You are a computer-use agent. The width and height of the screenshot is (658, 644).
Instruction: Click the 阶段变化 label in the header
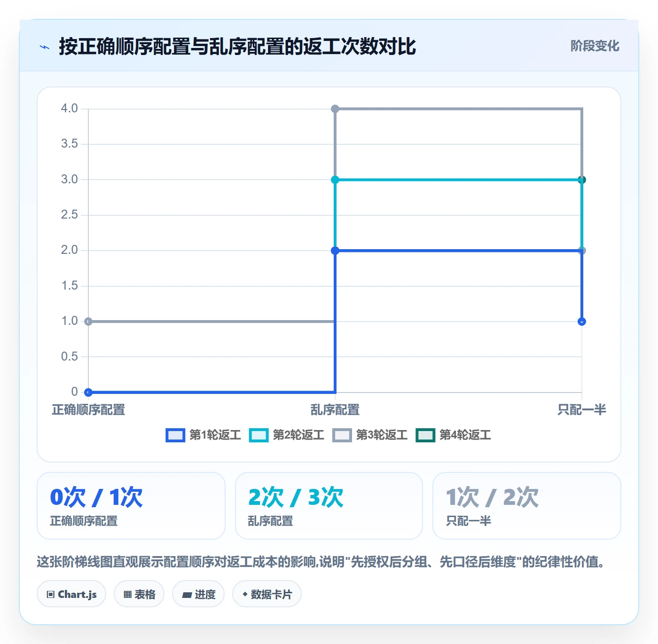tap(595, 46)
